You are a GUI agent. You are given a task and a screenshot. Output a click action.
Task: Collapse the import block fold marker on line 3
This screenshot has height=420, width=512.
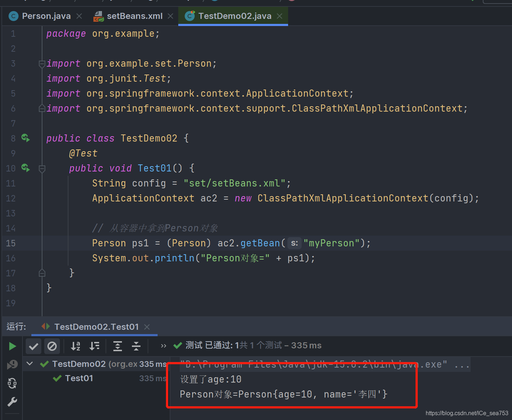pyautogui.click(x=42, y=64)
